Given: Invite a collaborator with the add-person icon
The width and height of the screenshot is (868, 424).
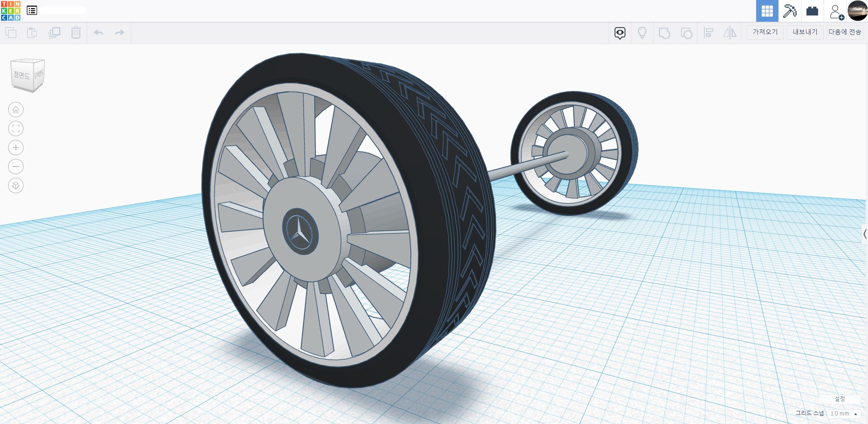Looking at the screenshot, I should [x=836, y=12].
